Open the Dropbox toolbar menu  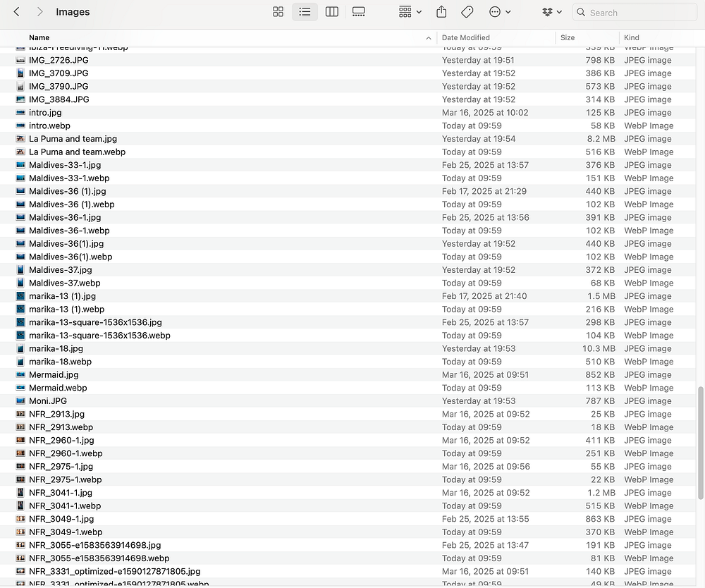coord(552,12)
